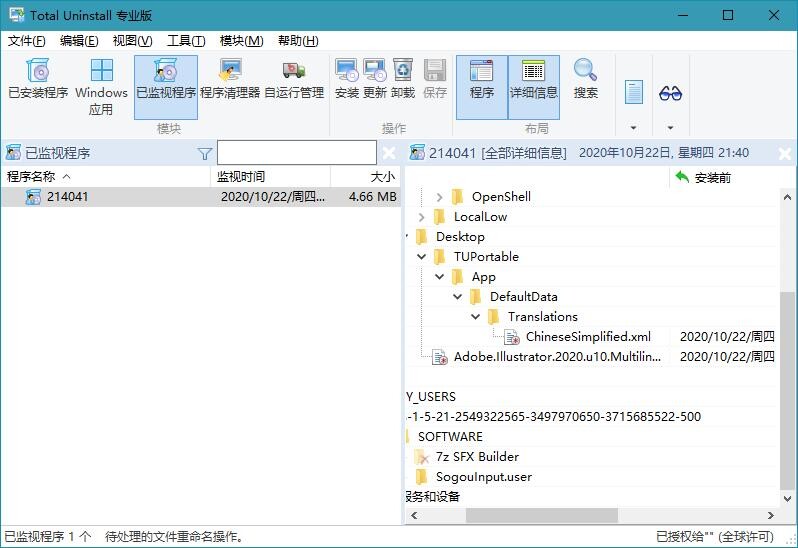The width and height of the screenshot is (798, 548).
Task: Open the 工具(T) menu
Action: click(185, 41)
